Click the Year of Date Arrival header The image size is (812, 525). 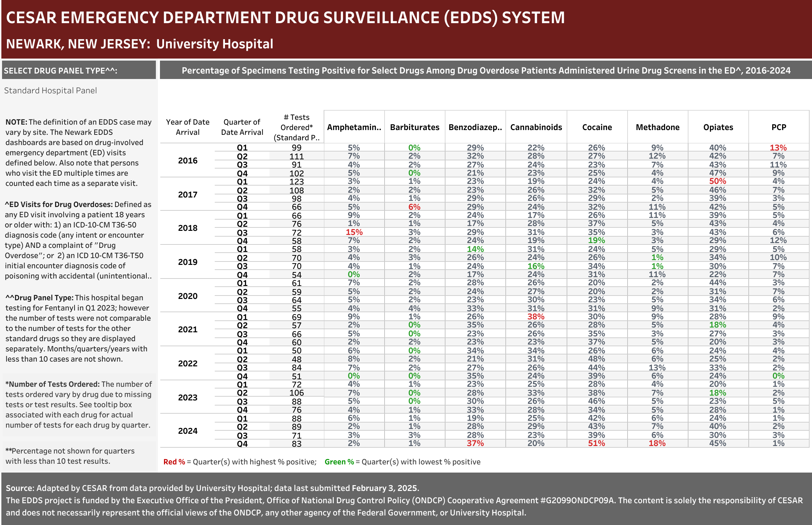(x=188, y=127)
